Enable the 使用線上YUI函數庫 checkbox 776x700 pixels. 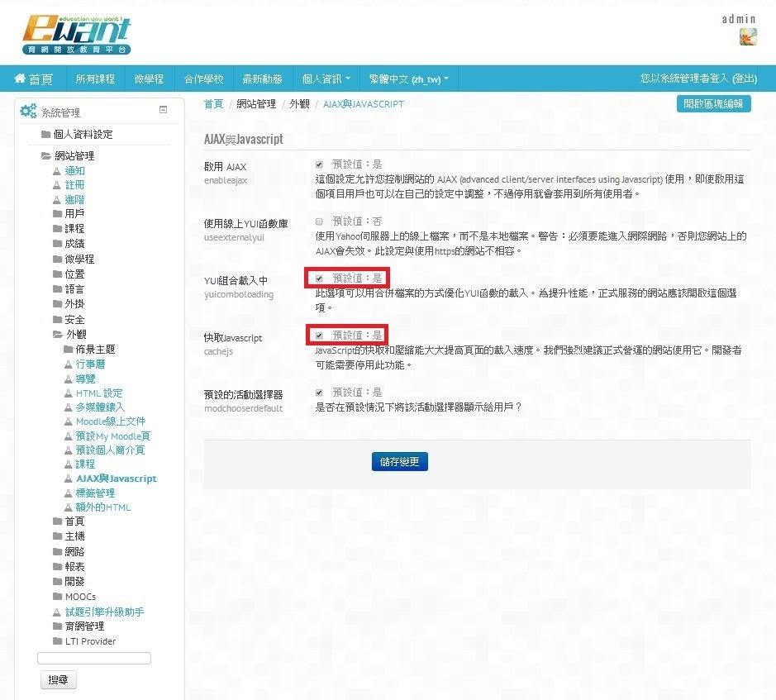319,221
